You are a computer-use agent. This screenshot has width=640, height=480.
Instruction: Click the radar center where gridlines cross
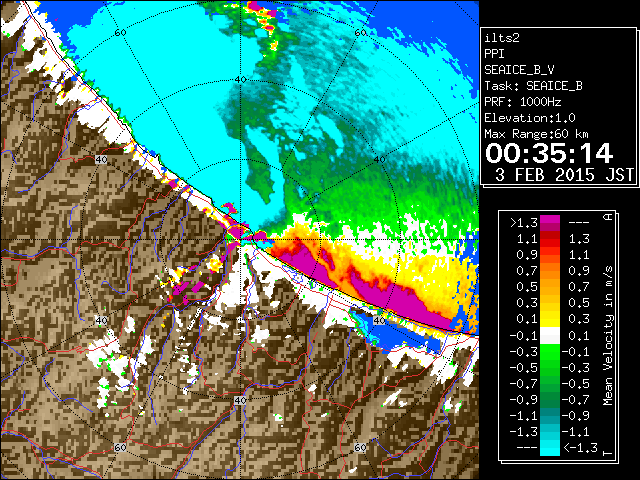pyautogui.click(x=240, y=239)
